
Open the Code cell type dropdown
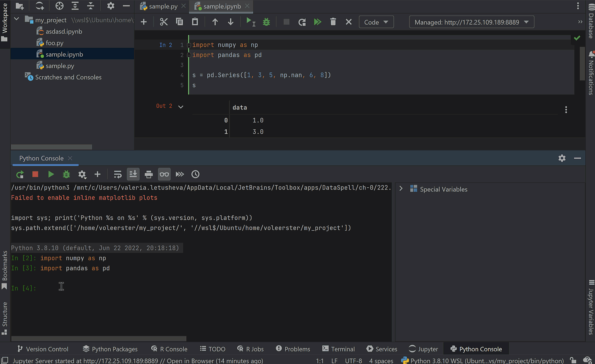coord(376,22)
